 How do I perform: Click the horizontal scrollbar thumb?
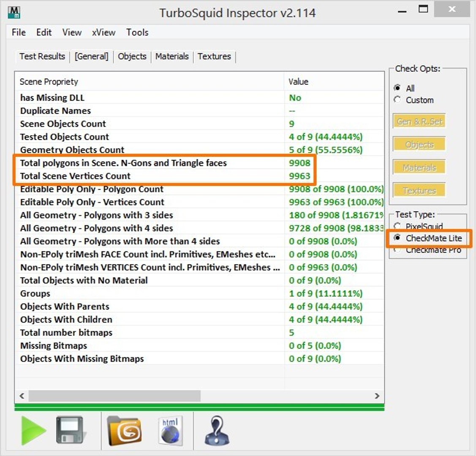pos(114,396)
